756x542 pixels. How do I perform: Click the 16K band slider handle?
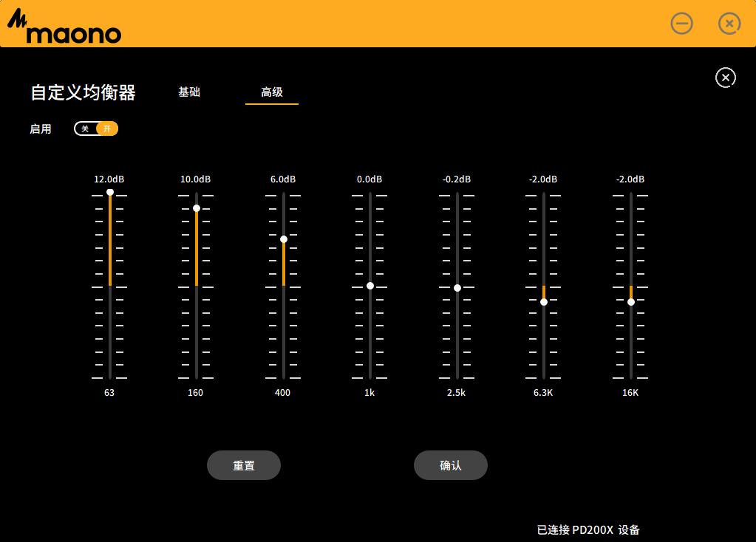click(x=631, y=302)
